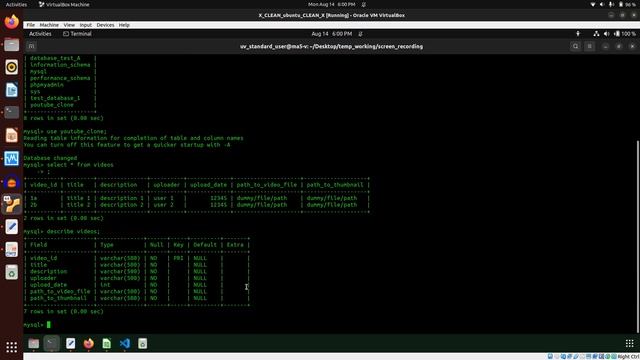
Task: Open new tab button in terminal header
Action: coord(31,47)
